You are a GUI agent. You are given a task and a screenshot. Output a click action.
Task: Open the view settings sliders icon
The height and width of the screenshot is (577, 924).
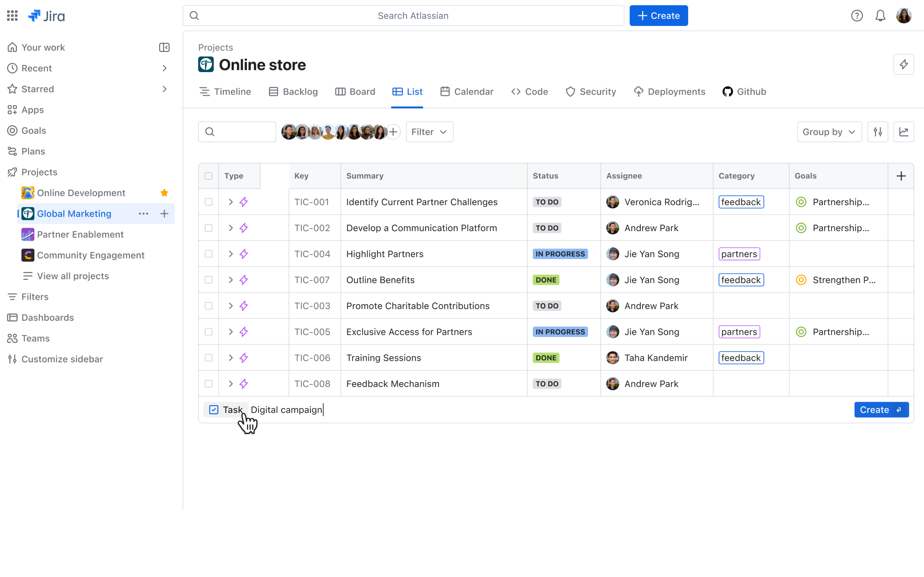click(x=878, y=132)
